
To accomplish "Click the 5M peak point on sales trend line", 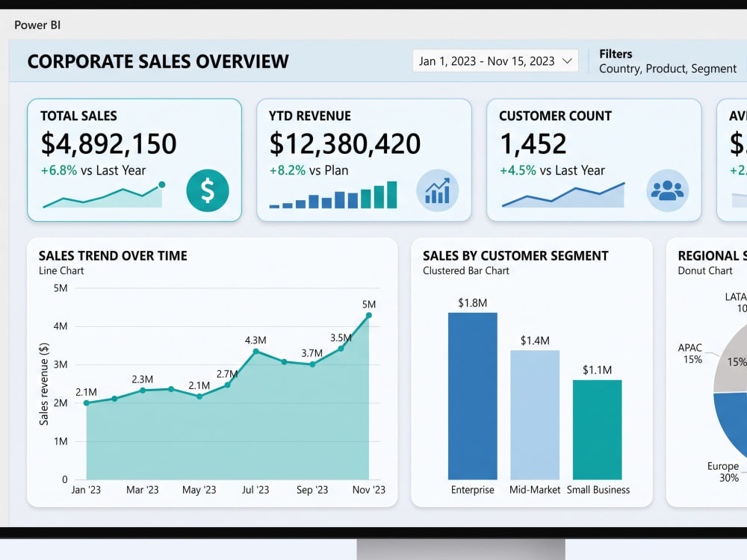I will click(369, 315).
